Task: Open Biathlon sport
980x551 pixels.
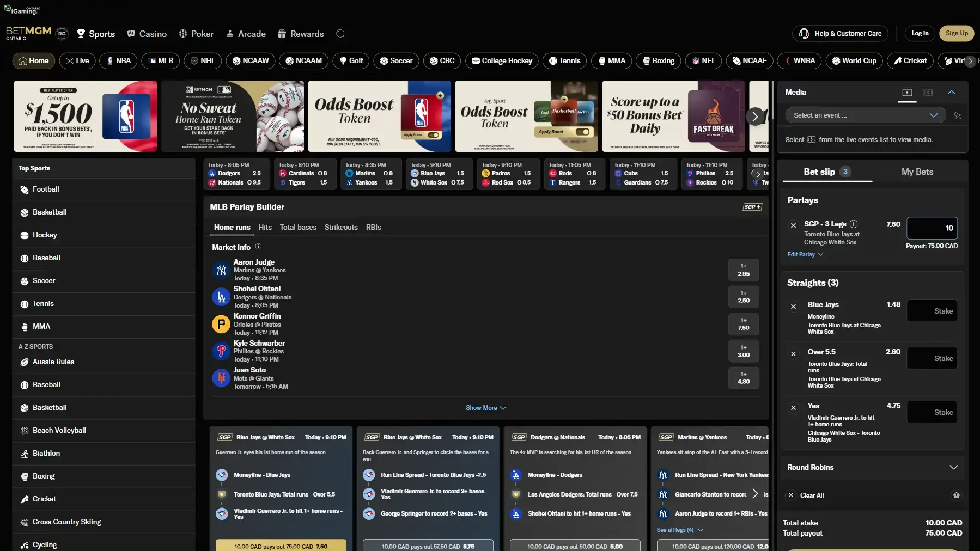Action: click(x=104, y=454)
